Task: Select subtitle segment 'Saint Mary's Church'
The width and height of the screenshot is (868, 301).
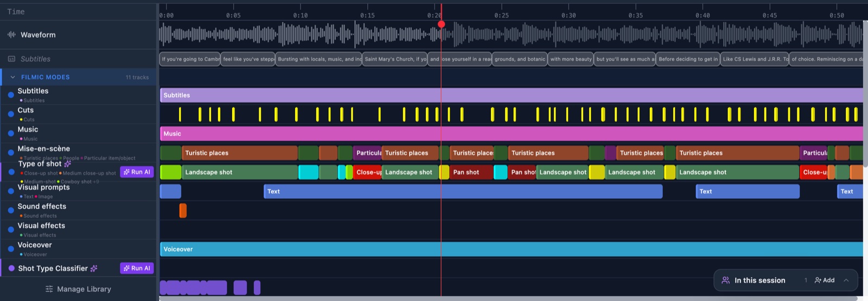Action: (395, 59)
